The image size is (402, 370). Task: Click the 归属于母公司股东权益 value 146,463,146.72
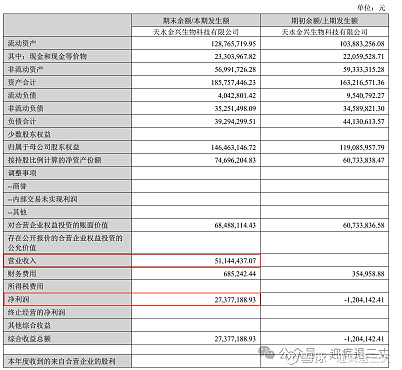[233, 147]
